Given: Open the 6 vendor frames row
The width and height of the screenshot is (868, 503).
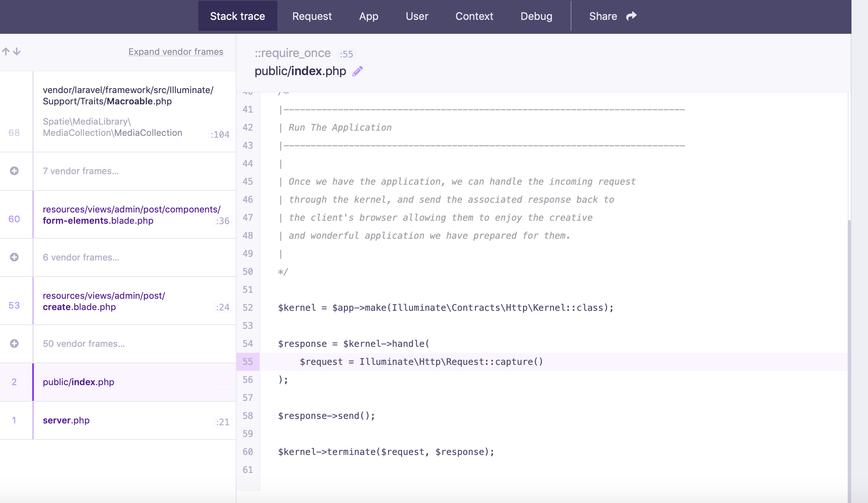Looking at the screenshot, I should (81, 258).
